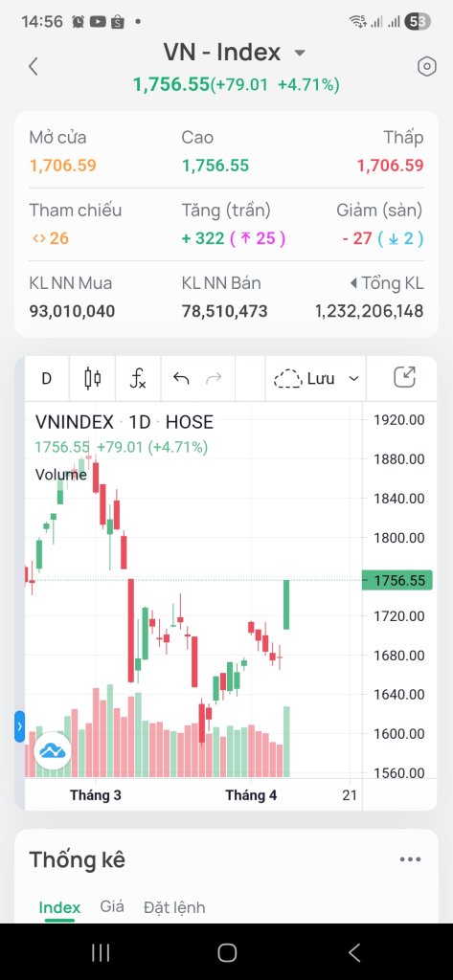This screenshot has height=980, width=453.
Task: Expand the VN - Index selector dropdown
Action: click(300, 53)
